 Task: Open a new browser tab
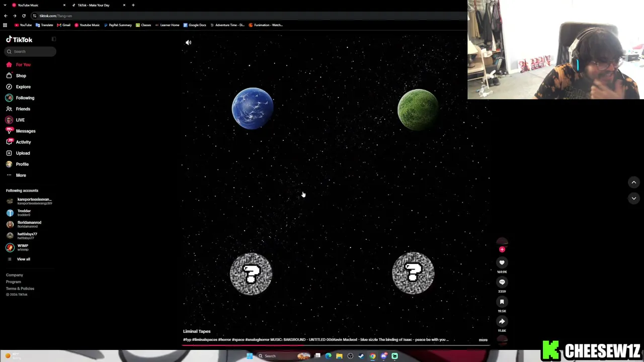(133, 5)
